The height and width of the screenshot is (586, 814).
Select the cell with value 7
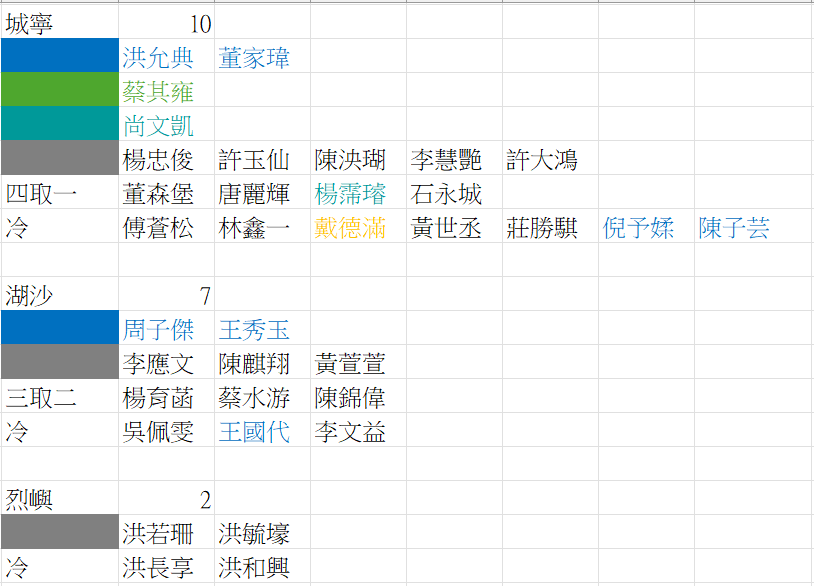[x=167, y=294]
